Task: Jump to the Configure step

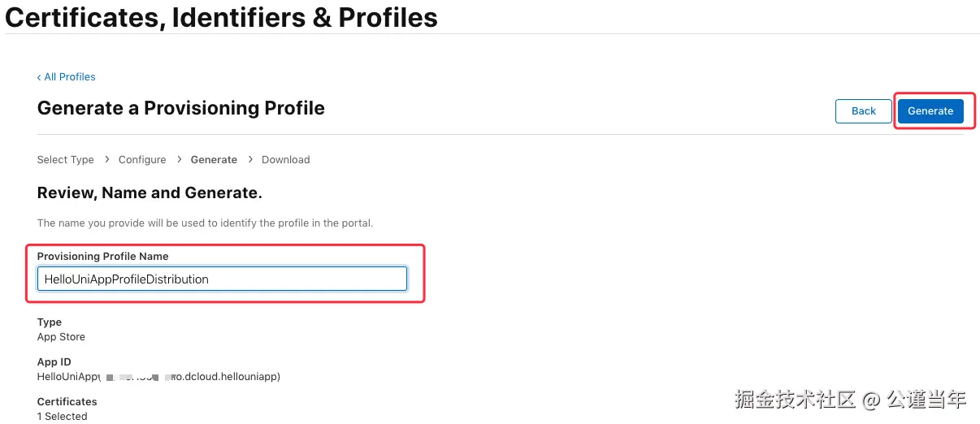Action: [142, 160]
